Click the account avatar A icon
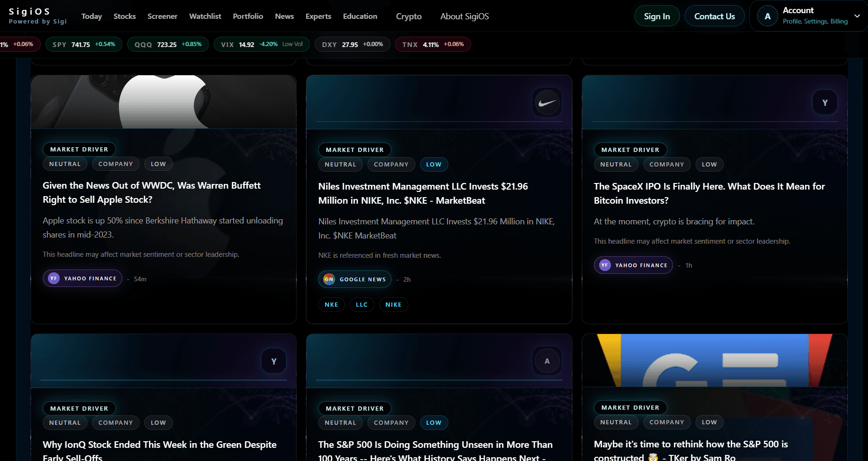 coord(767,16)
